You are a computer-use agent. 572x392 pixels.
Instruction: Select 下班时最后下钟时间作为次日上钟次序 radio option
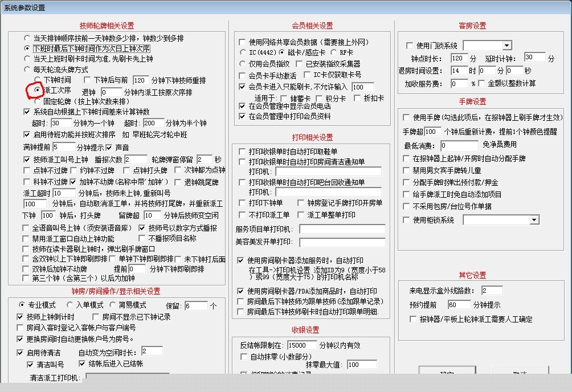click(27, 48)
